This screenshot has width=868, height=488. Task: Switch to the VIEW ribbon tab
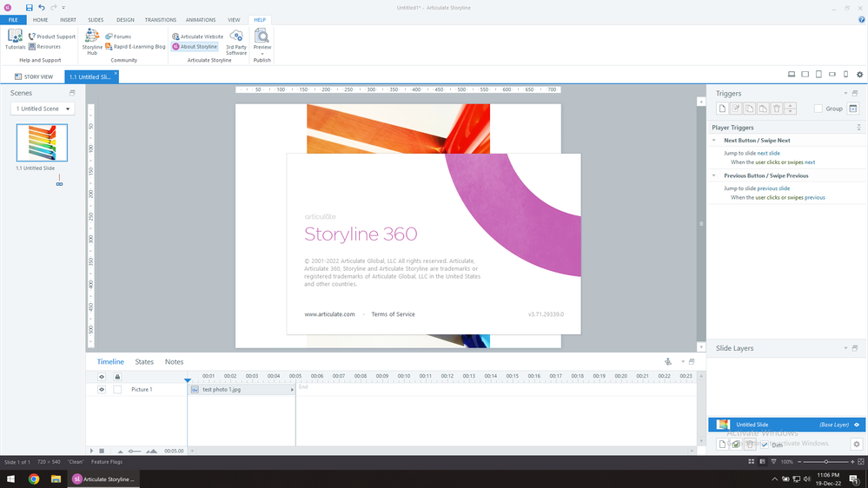tap(235, 20)
